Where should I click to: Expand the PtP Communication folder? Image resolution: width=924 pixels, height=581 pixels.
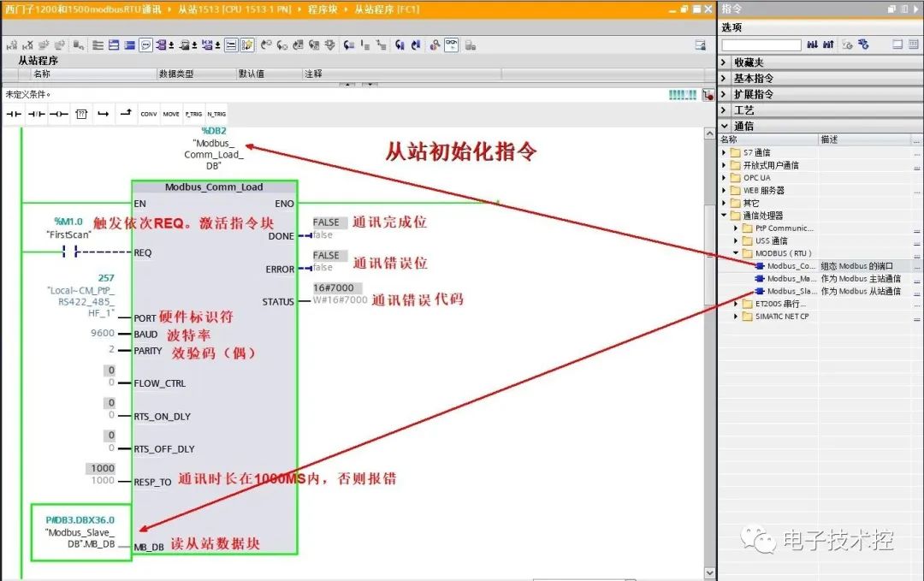[736, 228]
